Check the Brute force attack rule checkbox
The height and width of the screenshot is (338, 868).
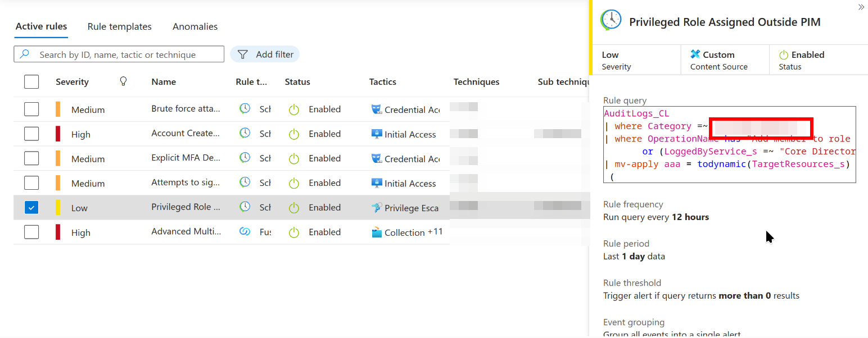pos(31,109)
